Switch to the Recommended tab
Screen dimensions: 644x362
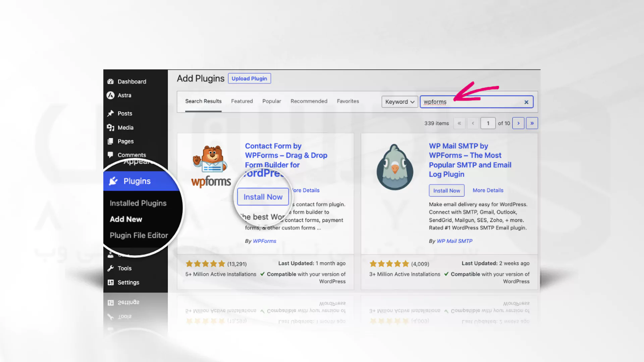(x=309, y=101)
